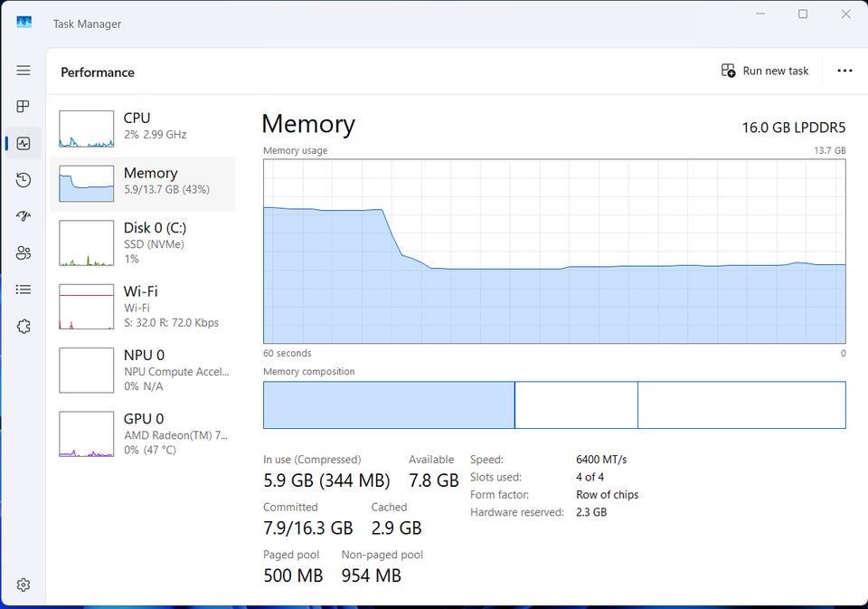Click the Memory usage graph

point(554,251)
